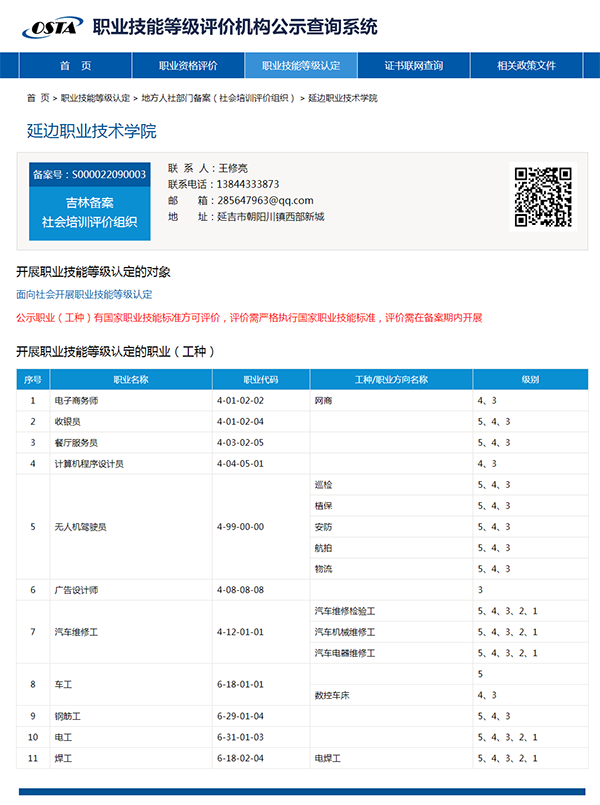This screenshot has height=805, width=600.
Task: Open 相关政策文件 navigation tab
Action: point(526,66)
